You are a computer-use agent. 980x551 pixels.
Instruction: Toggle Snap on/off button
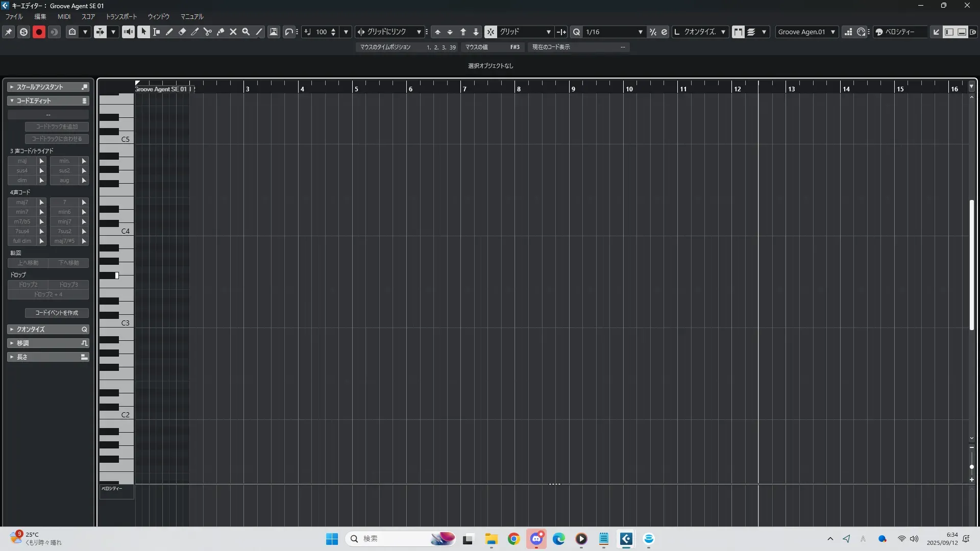[490, 32]
